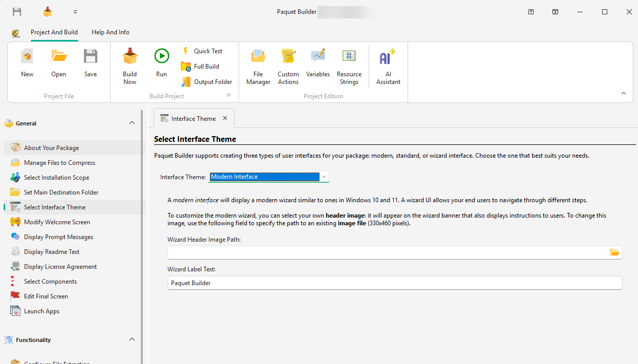638x364 pixels.
Task: Collapse the ribbon with the chevron
Action: [623, 93]
